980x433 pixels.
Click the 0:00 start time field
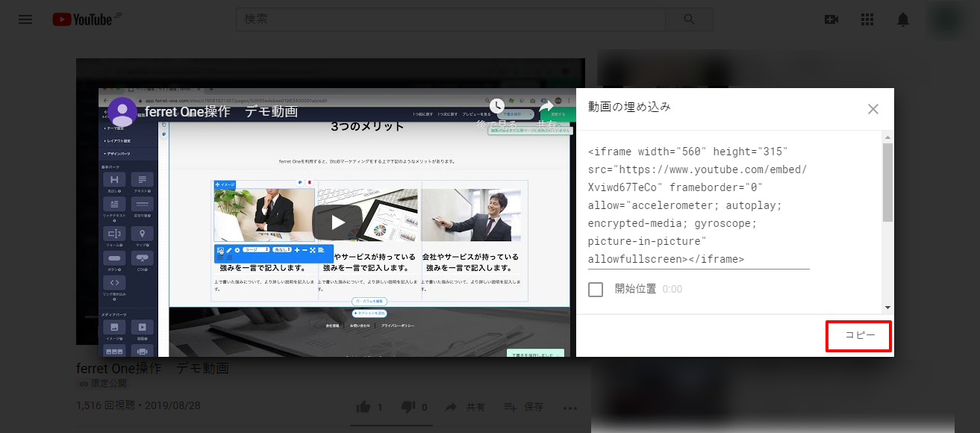(x=672, y=289)
